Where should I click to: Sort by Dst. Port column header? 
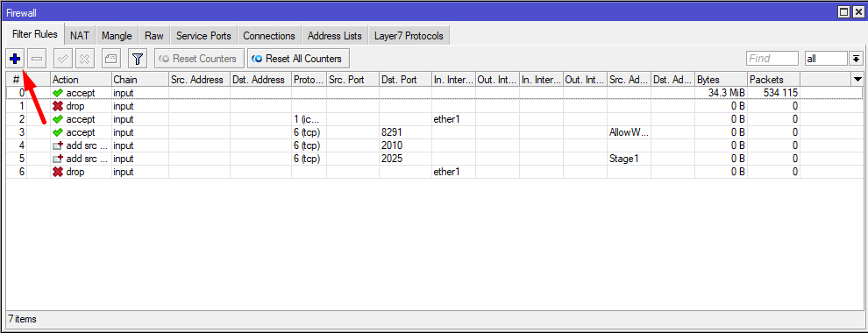[405, 80]
